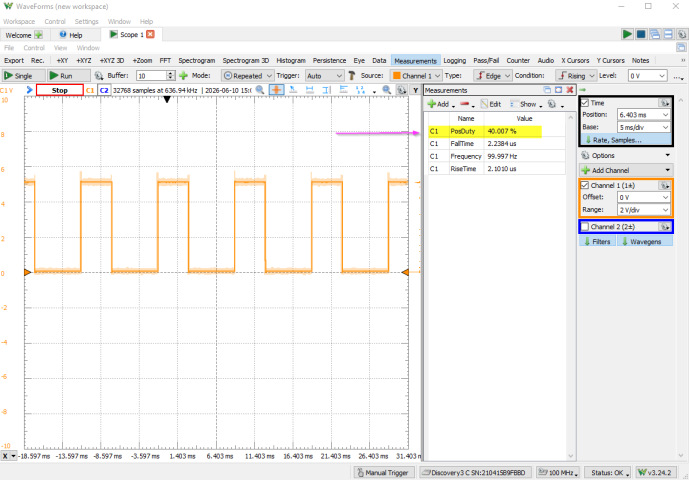Click the Export button
Viewport: 689px width, 480px height.
pos(14,61)
